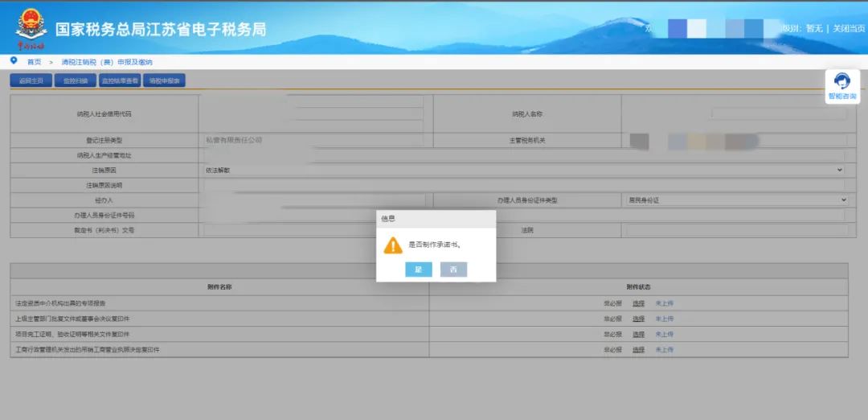Go to 首页 in the breadcrumb

coord(34,62)
